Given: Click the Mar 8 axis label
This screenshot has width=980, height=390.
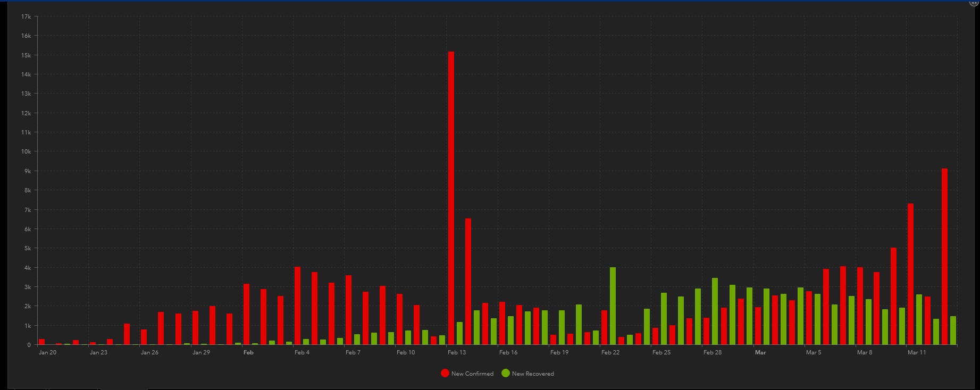Looking at the screenshot, I should [865, 352].
